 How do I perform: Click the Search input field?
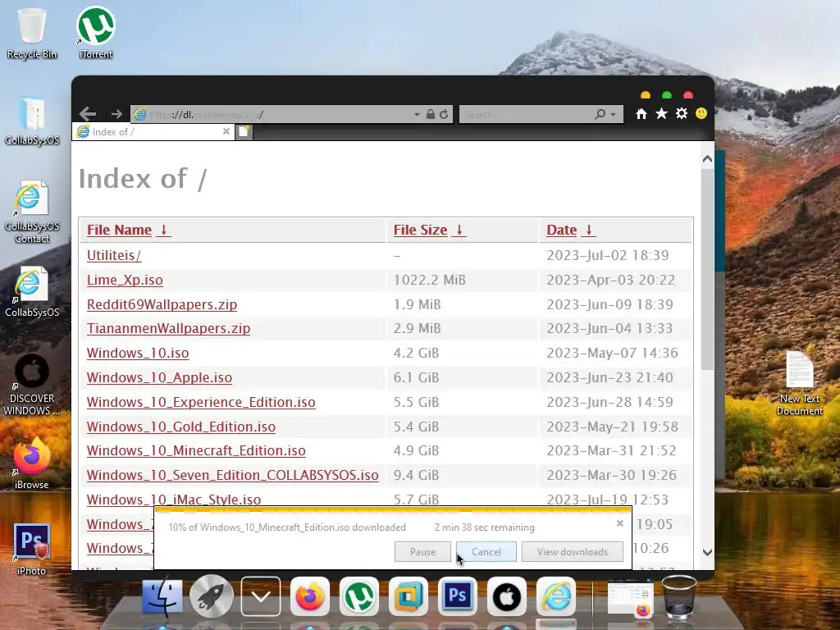[526, 114]
